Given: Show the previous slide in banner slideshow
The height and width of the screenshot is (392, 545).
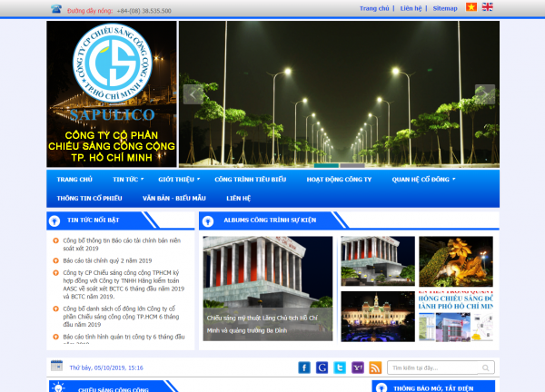Looking at the screenshot, I should click(x=192, y=93).
